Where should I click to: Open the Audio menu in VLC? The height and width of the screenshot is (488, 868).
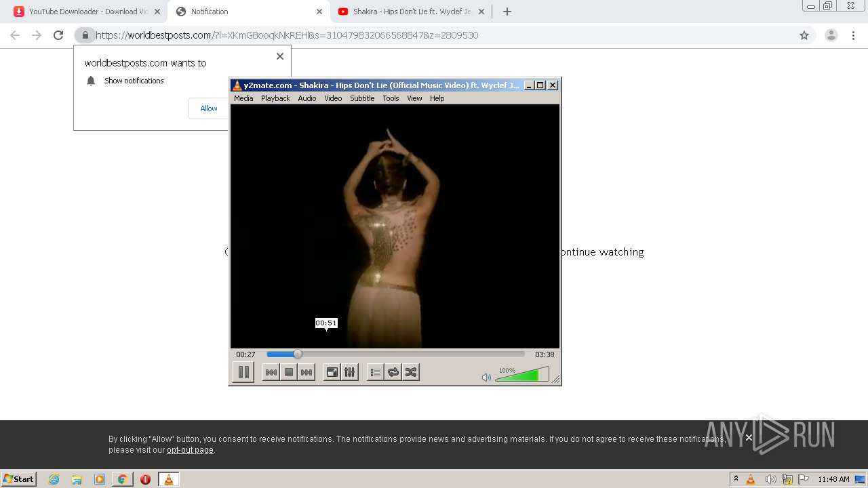pos(307,98)
